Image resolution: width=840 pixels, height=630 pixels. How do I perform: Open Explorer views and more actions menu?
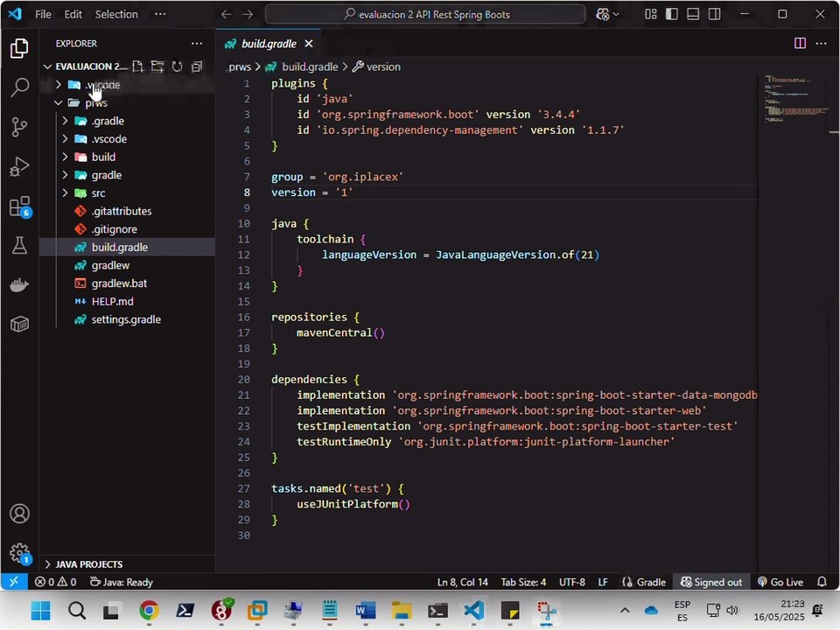click(197, 44)
